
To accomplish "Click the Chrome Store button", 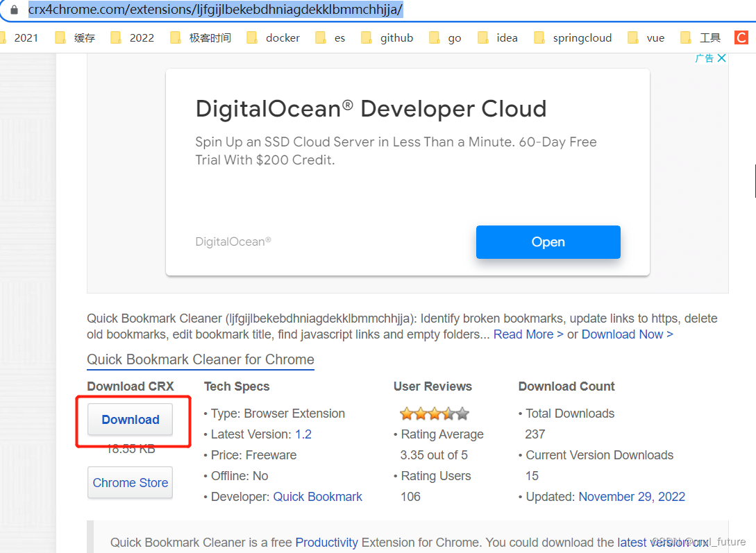I will [x=131, y=483].
